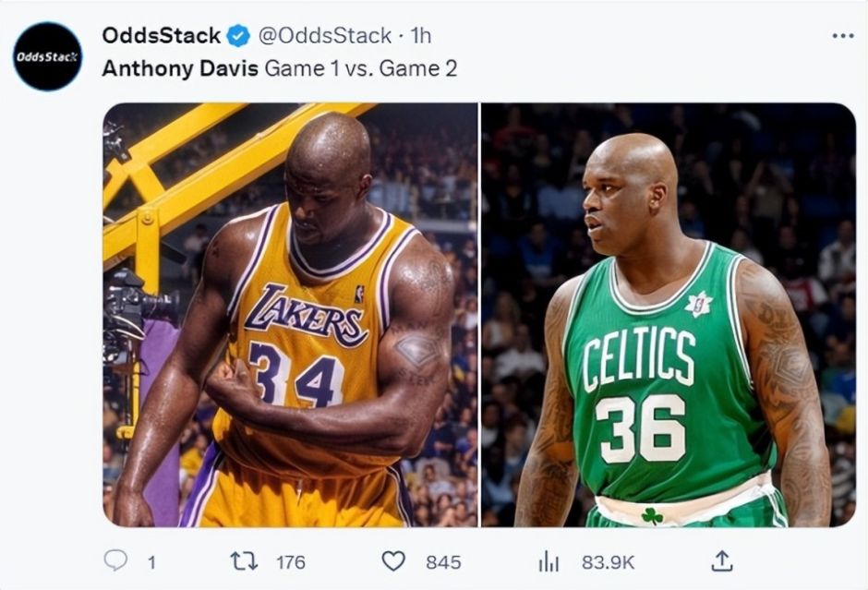Open the Celtics 36 jersey photo
Screen dimensions: 868x590
pyautogui.click(x=669, y=315)
